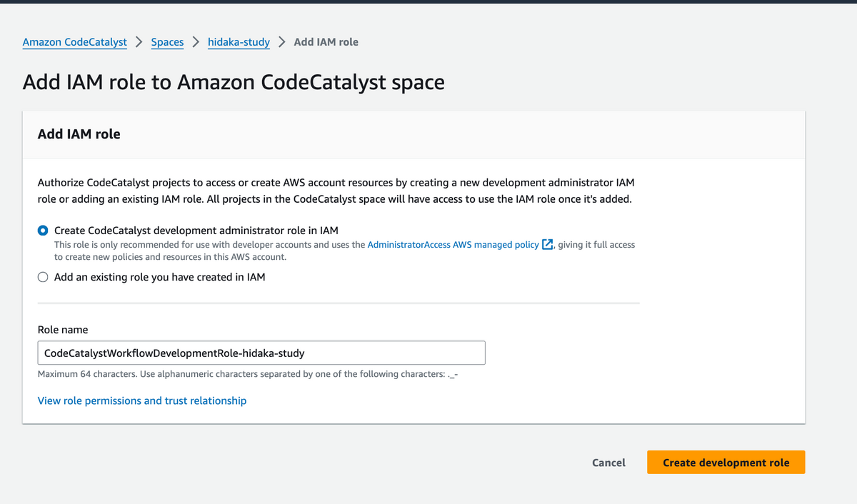Click the Add IAM role breadcrumb item
857x504 pixels.
click(326, 42)
